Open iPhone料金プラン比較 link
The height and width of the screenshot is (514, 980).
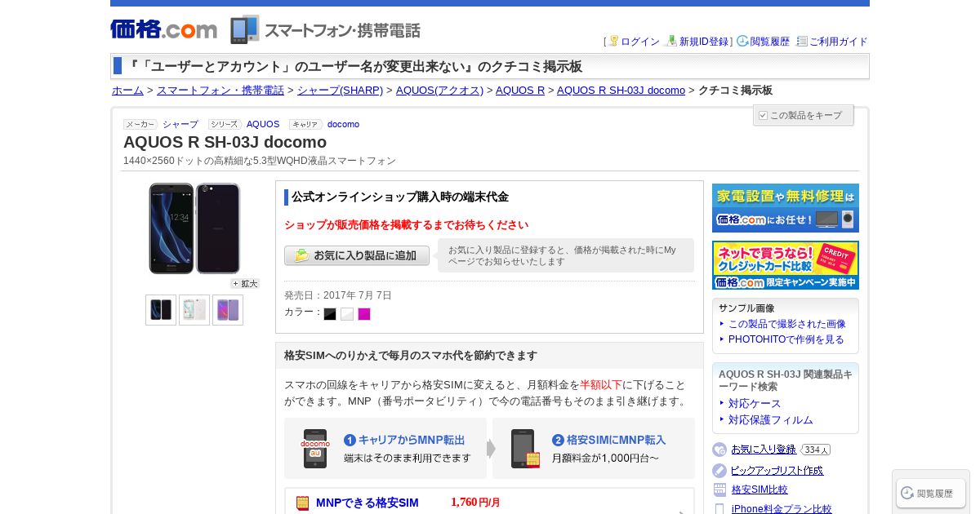pos(782,509)
